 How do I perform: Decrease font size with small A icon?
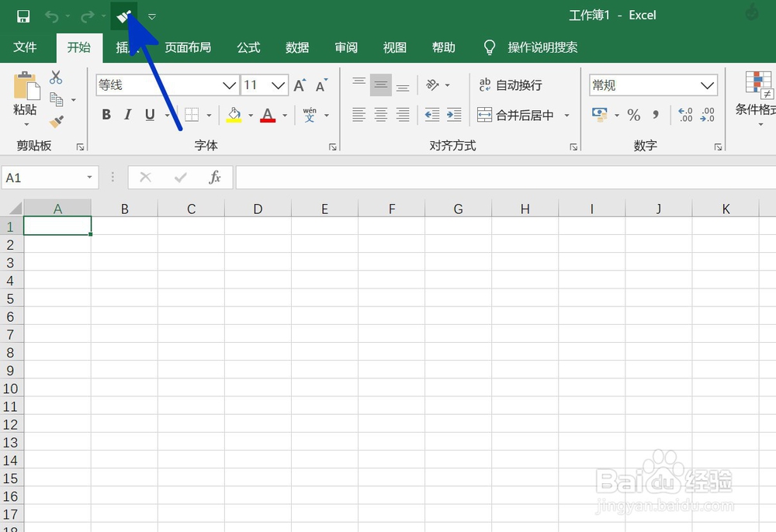[x=322, y=85]
